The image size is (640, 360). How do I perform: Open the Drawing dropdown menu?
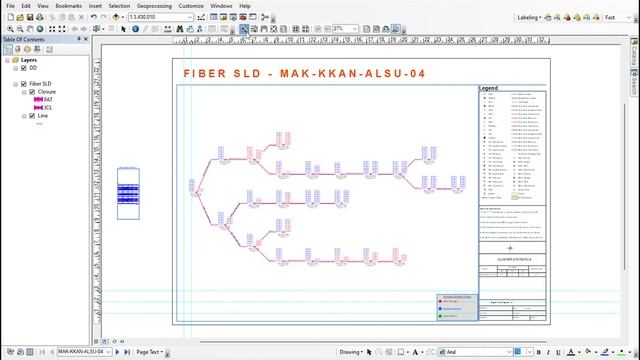tap(351, 352)
